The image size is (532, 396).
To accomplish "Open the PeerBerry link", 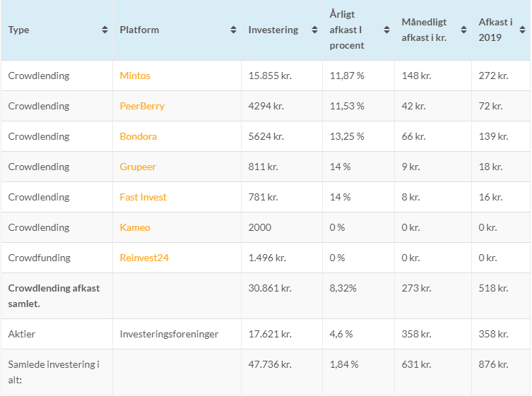I will [142, 106].
